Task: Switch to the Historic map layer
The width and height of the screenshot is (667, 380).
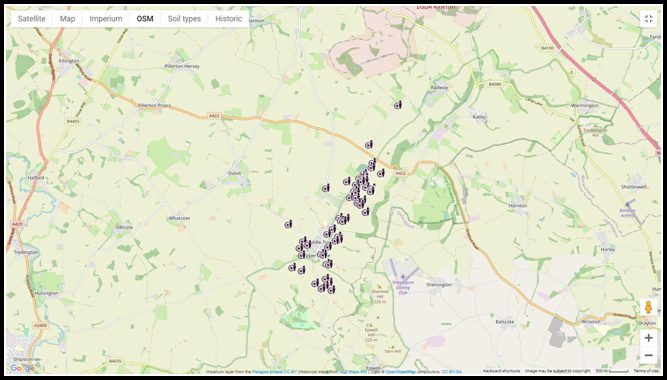Action: pos(228,19)
